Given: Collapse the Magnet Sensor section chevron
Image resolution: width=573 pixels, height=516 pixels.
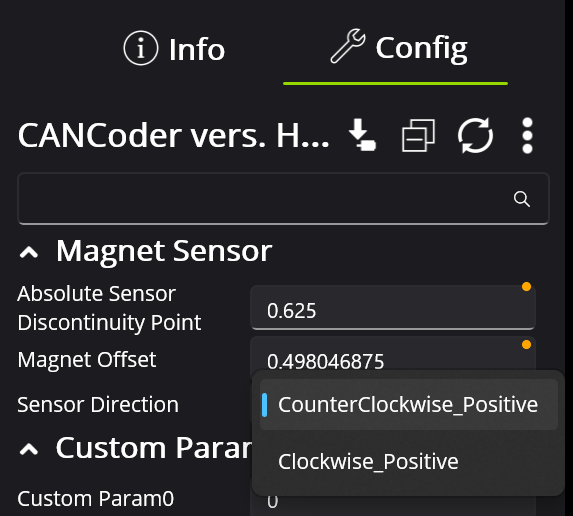Looking at the screenshot, I should click(x=29, y=252).
